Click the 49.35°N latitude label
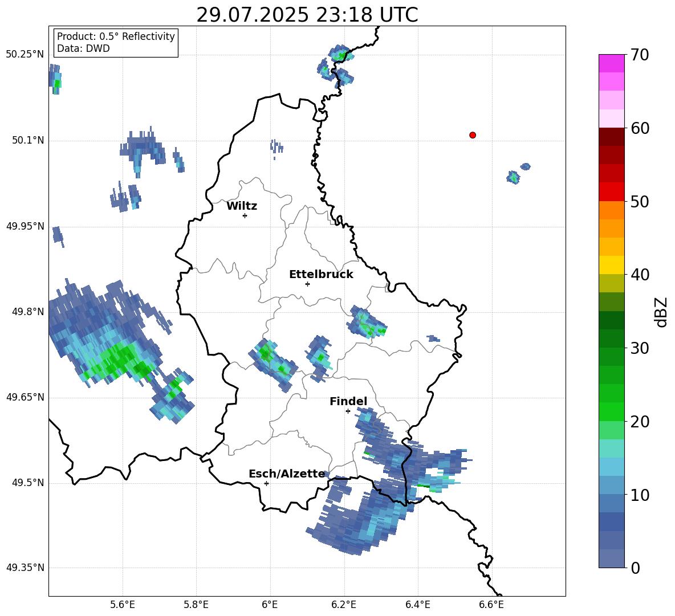The width and height of the screenshot is (675, 616). [25, 568]
